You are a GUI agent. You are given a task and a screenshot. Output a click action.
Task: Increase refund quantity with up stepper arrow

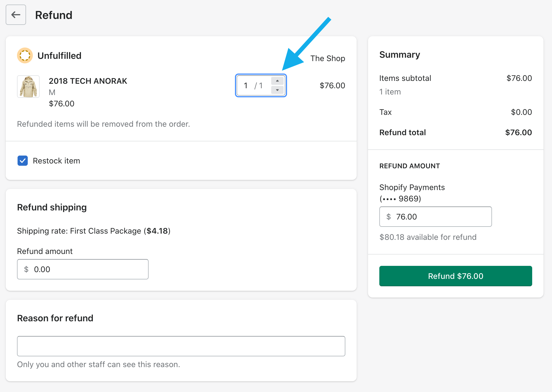(277, 81)
